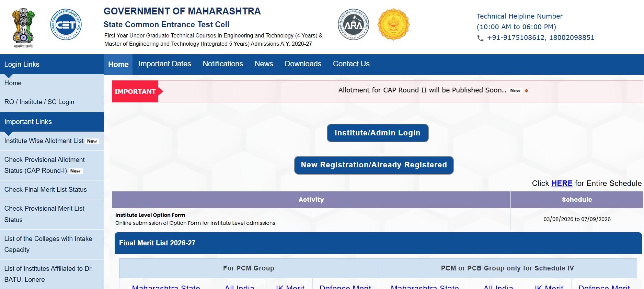The width and height of the screenshot is (644, 289).
Task: Click the CAP Round II allotment notice text
Action: (x=422, y=90)
